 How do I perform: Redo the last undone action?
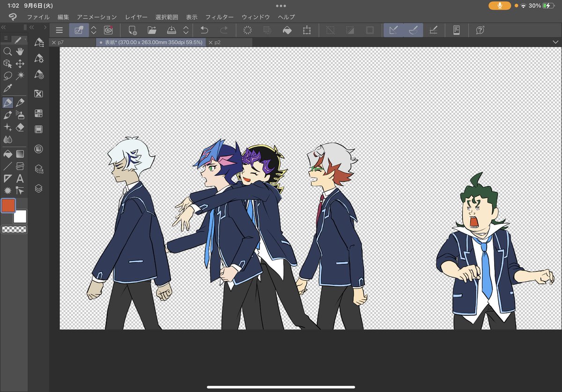coord(224,30)
